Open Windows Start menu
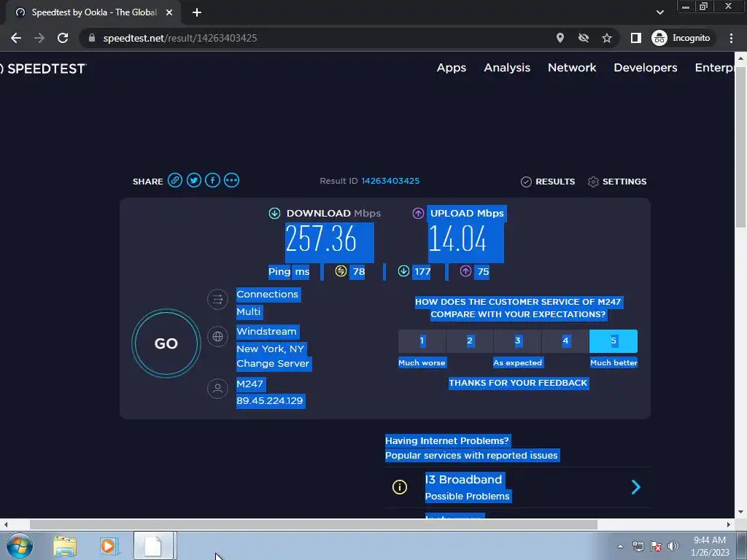This screenshot has height=560, width=747. [x=20, y=545]
